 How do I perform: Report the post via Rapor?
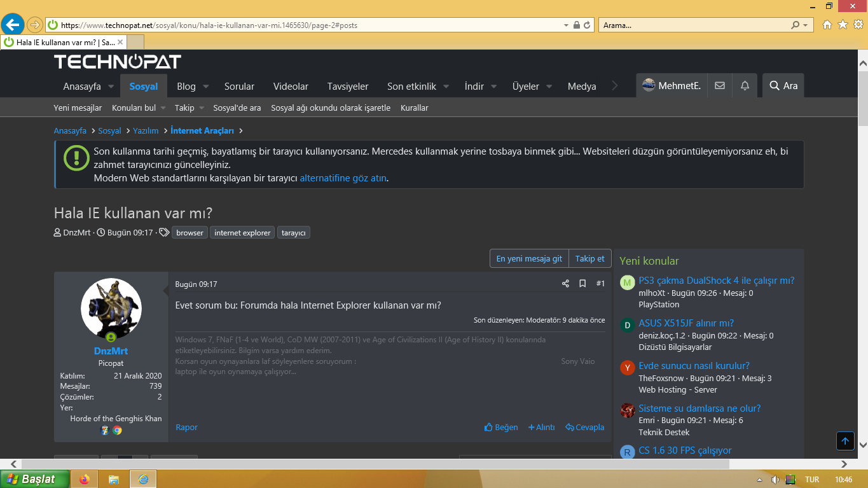tap(186, 428)
